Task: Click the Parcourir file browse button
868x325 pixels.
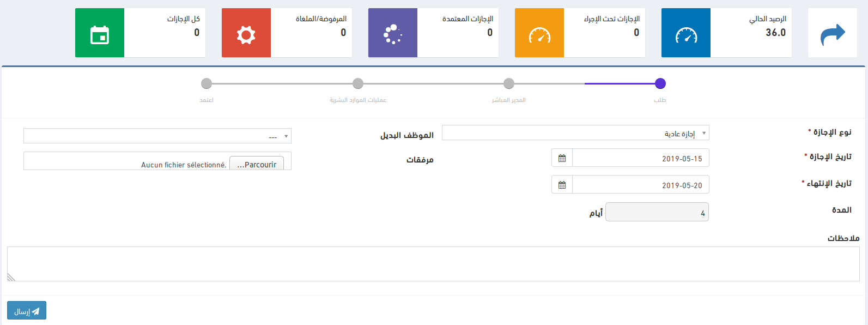Action: pyautogui.click(x=257, y=164)
